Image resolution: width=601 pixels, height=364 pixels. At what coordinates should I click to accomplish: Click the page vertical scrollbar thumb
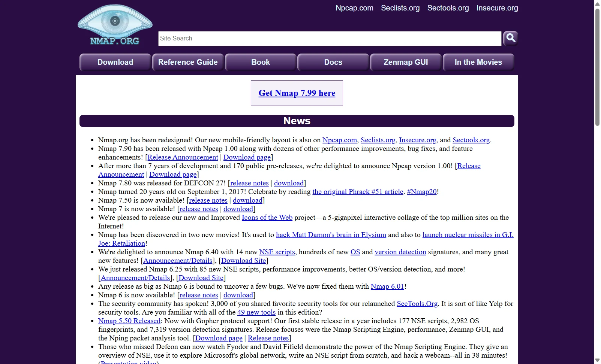click(x=597, y=67)
